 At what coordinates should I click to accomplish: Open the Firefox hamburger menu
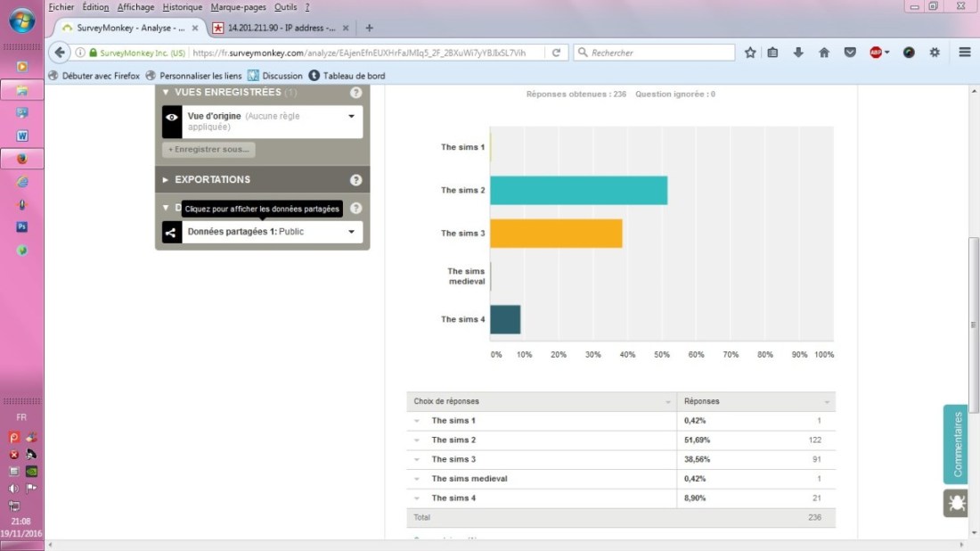(x=965, y=53)
